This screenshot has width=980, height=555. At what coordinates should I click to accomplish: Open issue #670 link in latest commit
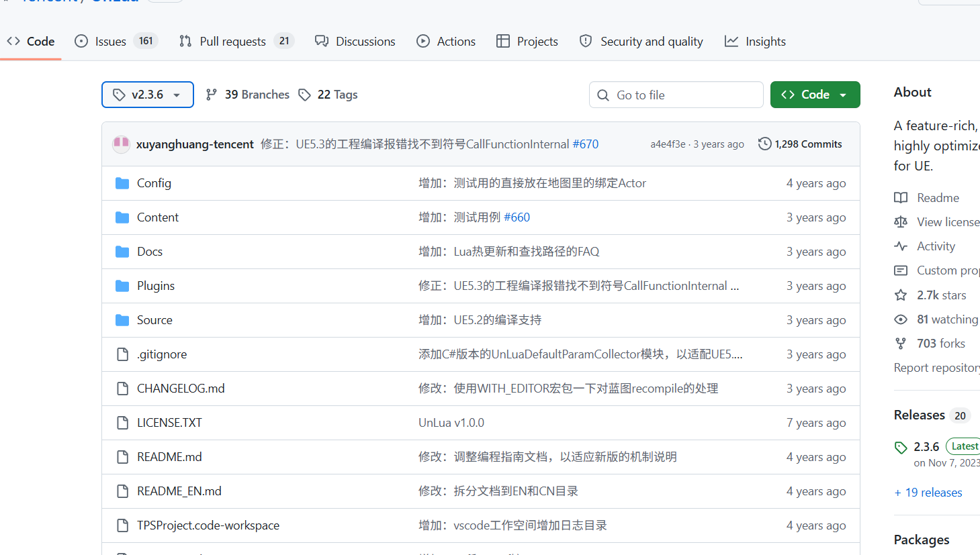pos(585,144)
